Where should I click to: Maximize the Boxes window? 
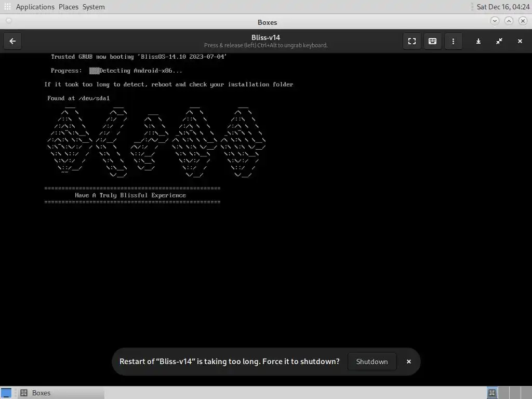tap(509, 21)
